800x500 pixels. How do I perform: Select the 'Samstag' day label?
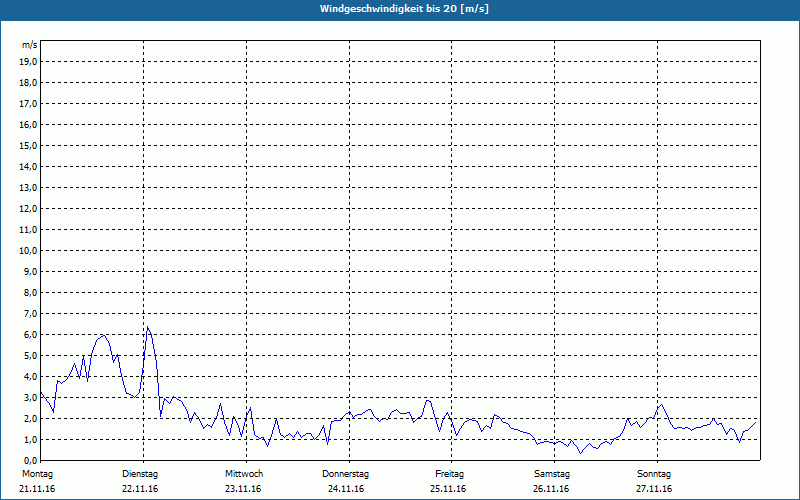pos(552,474)
